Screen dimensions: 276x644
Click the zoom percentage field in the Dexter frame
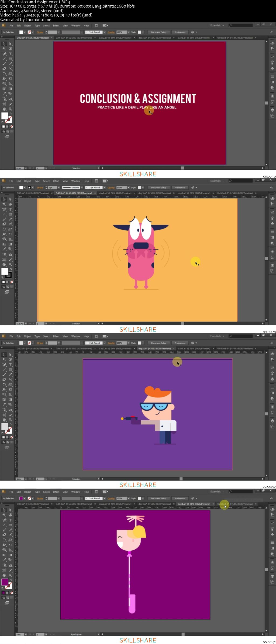[20, 479]
